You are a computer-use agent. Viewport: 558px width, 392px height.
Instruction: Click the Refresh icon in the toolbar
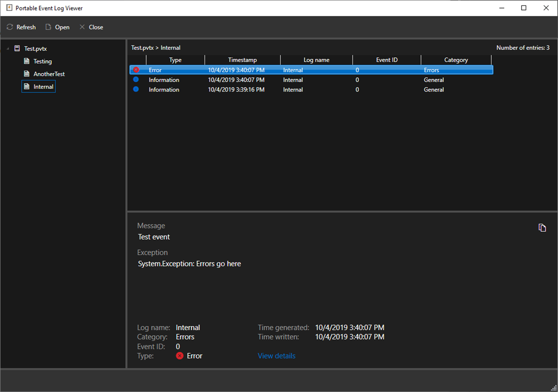tap(9, 27)
